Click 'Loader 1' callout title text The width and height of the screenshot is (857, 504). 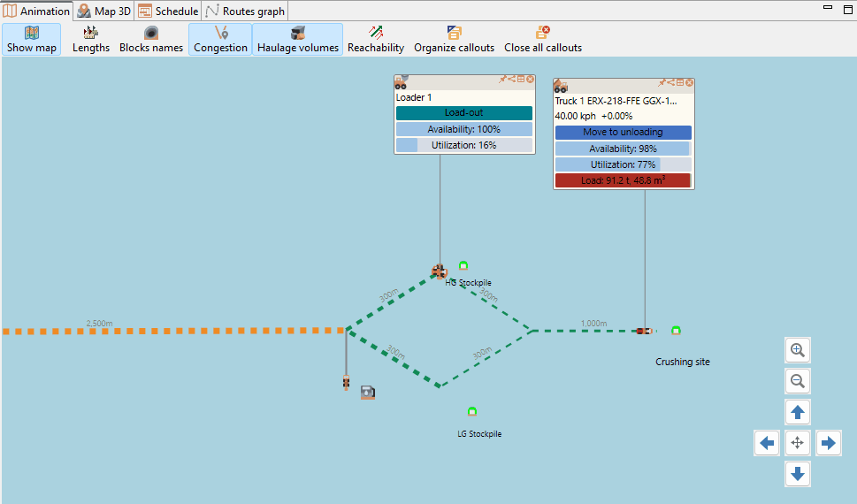(414, 97)
